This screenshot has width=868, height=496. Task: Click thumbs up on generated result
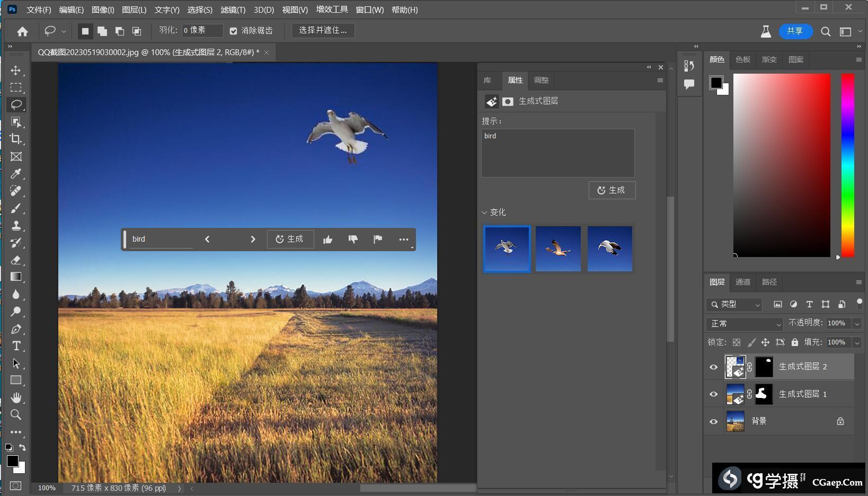[x=327, y=240]
